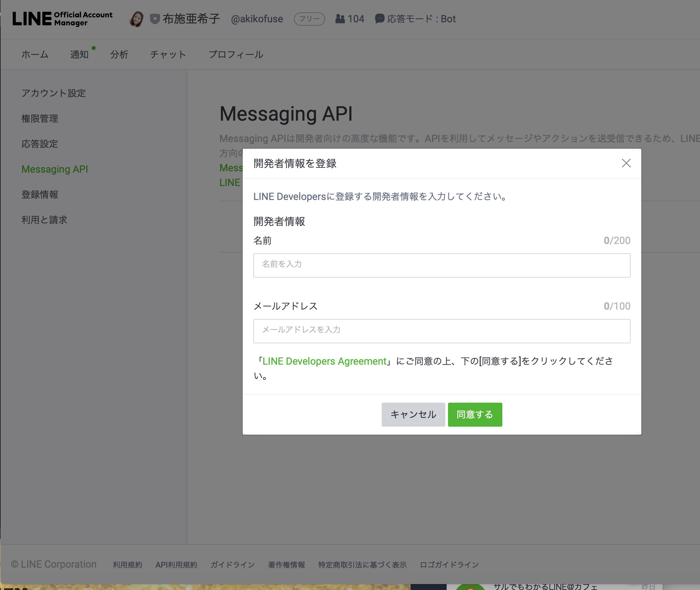Click the 0/200 name character counter

[617, 240]
